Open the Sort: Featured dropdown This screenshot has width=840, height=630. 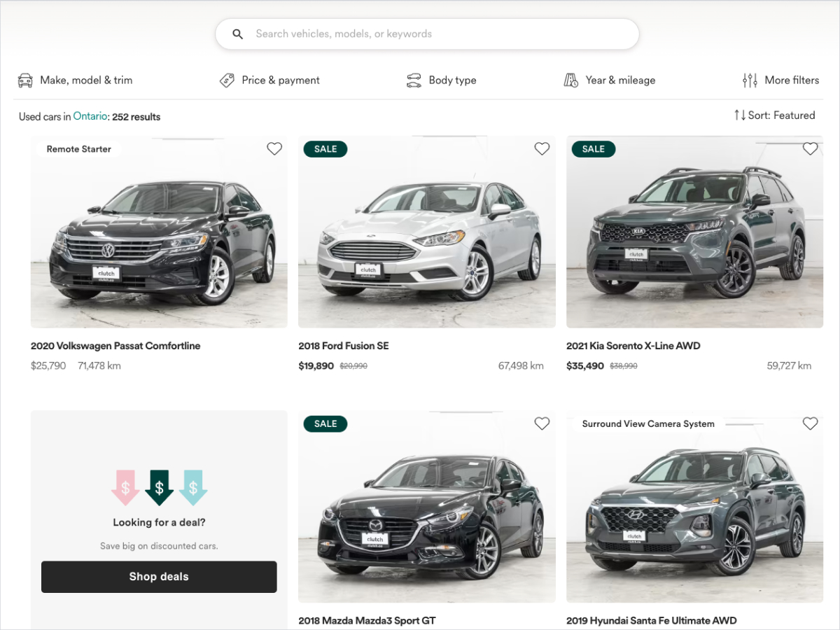click(x=774, y=115)
